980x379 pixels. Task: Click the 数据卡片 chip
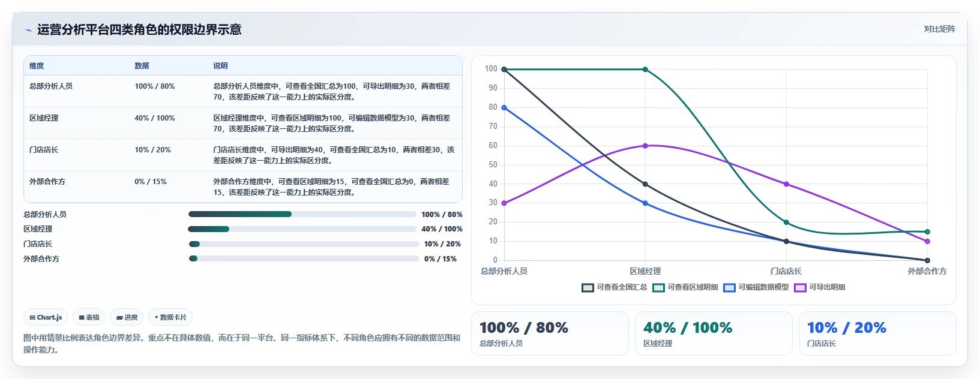[x=170, y=317]
